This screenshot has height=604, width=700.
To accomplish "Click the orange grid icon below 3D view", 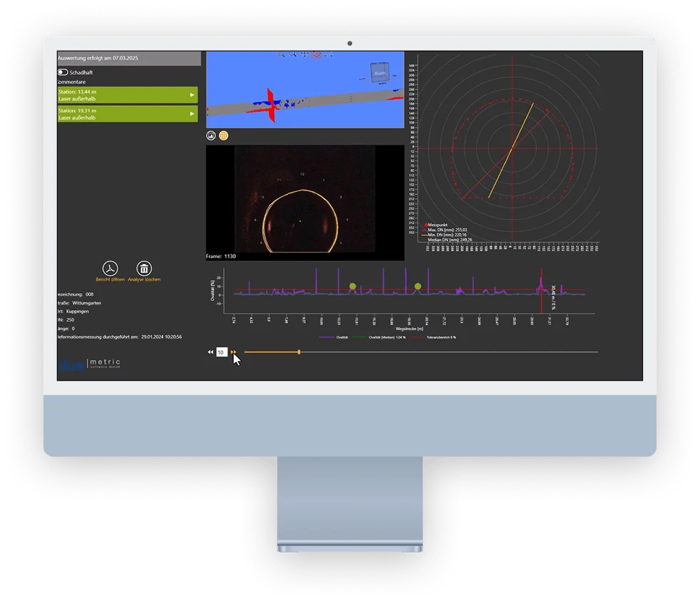I will point(223,135).
